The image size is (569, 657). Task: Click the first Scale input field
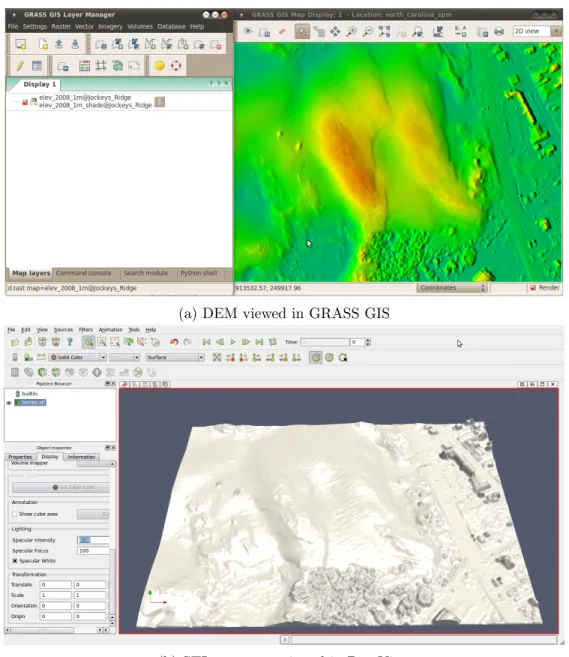55,595
